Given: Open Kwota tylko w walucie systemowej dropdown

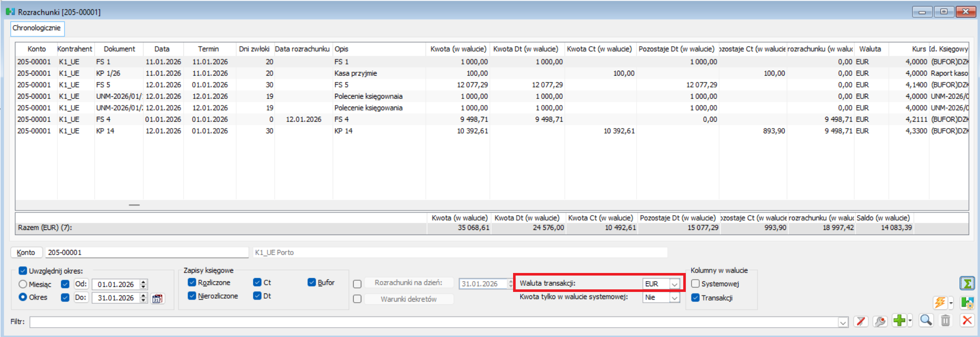Looking at the screenshot, I should click(x=675, y=298).
